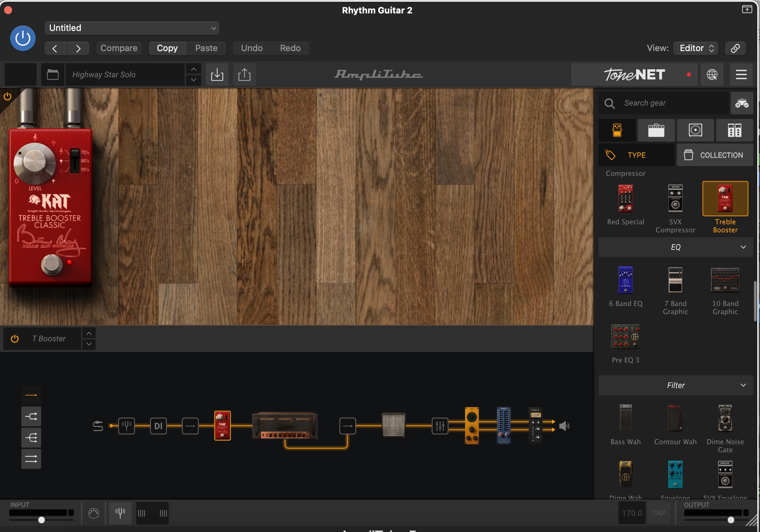Click the Compare button

[119, 48]
